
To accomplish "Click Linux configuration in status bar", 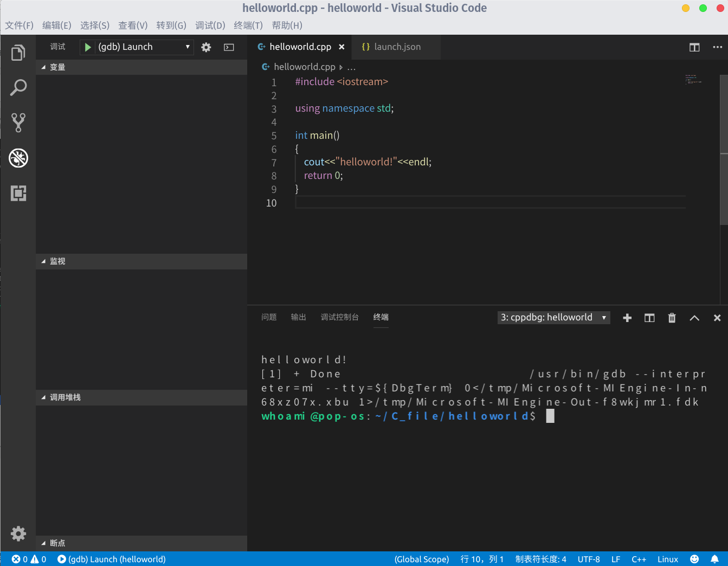I will pyautogui.click(x=668, y=559).
